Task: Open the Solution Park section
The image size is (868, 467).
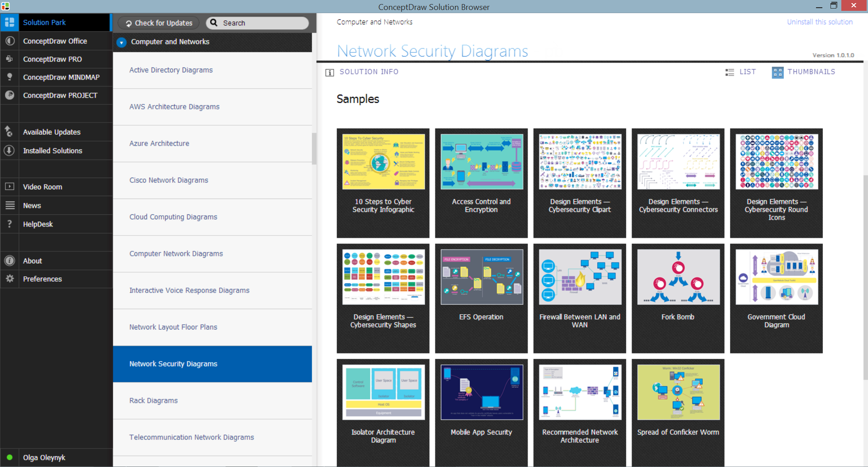Action: 56,22
